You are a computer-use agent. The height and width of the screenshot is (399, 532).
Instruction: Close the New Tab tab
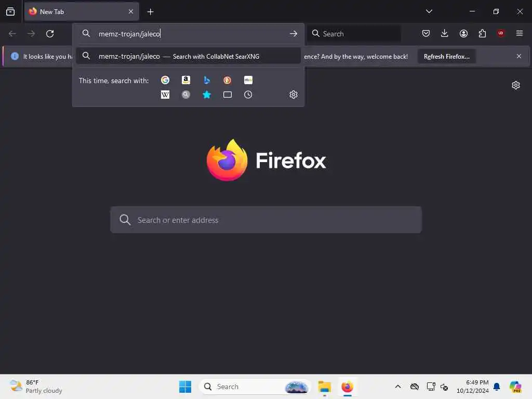[131, 11]
